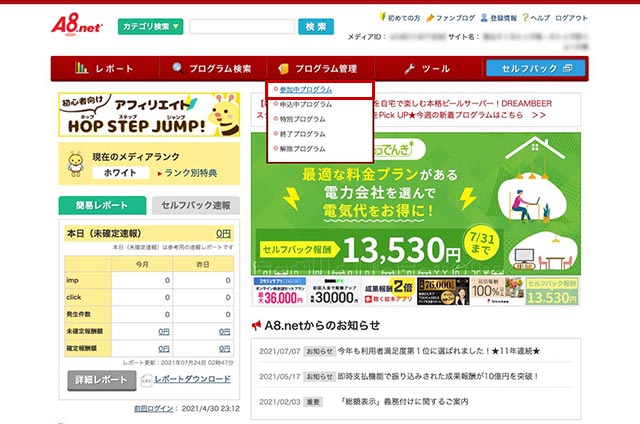The image size is (640, 424).
Task: Click the ログアウト link
Action: tap(571, 18)
